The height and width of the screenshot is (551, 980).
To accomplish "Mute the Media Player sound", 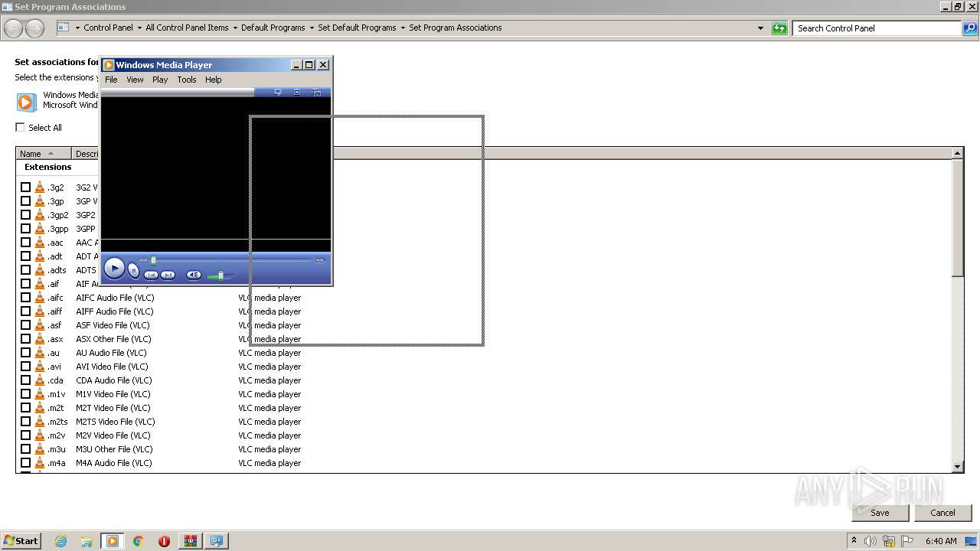I will pos(194,275).
